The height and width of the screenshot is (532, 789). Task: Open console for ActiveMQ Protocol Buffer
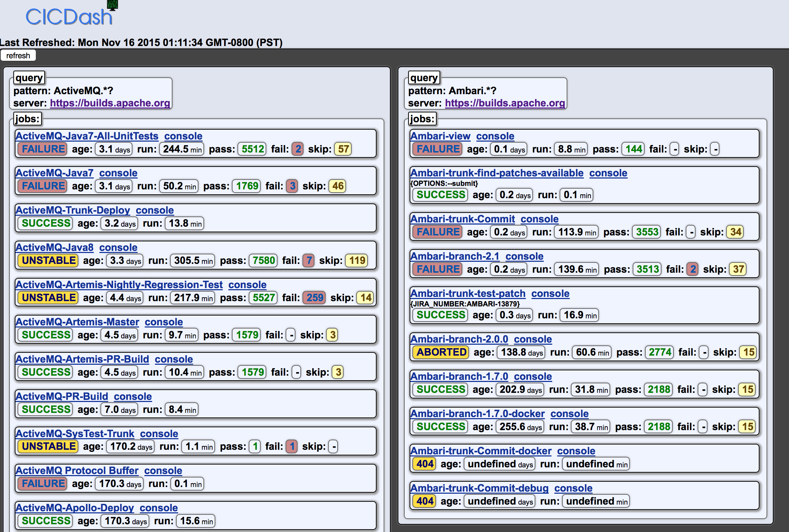[x=163, y=471]
